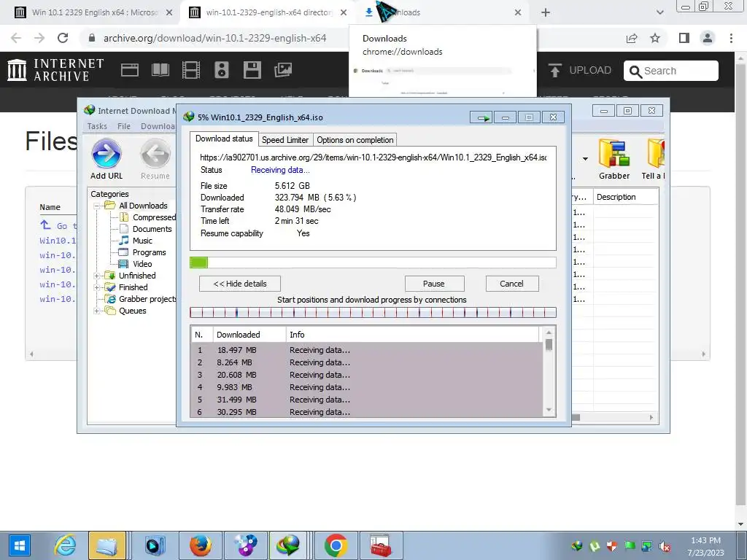Click the Archive Search input field
This screenshot has height=560, width=747.
click(x=671, y=71)
